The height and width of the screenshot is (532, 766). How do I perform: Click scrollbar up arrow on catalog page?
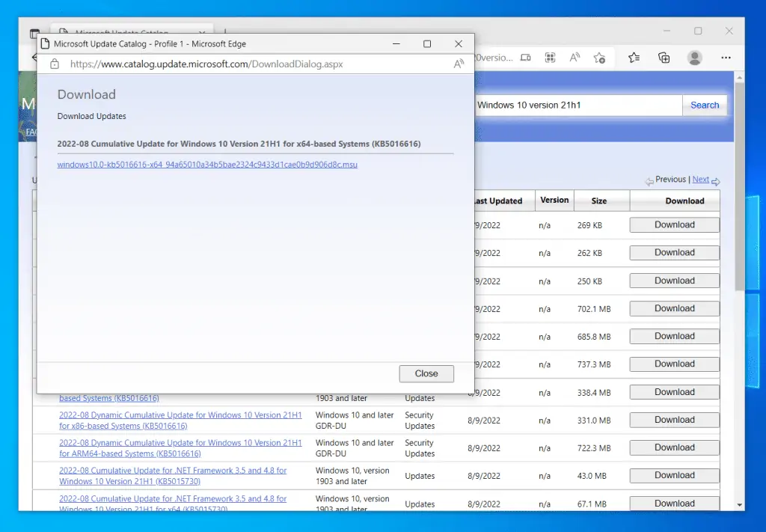[x=739, y=78]
